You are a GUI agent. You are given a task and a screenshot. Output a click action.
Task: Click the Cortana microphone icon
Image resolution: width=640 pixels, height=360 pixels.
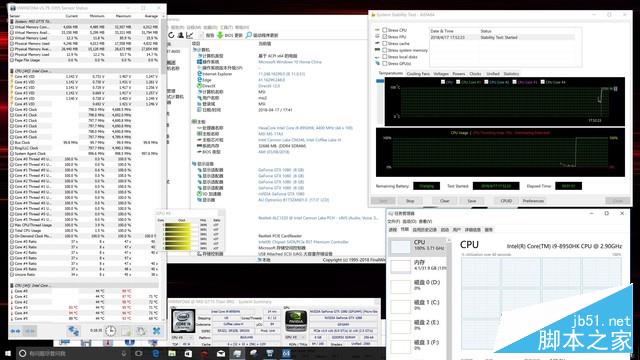pos(124,353)
